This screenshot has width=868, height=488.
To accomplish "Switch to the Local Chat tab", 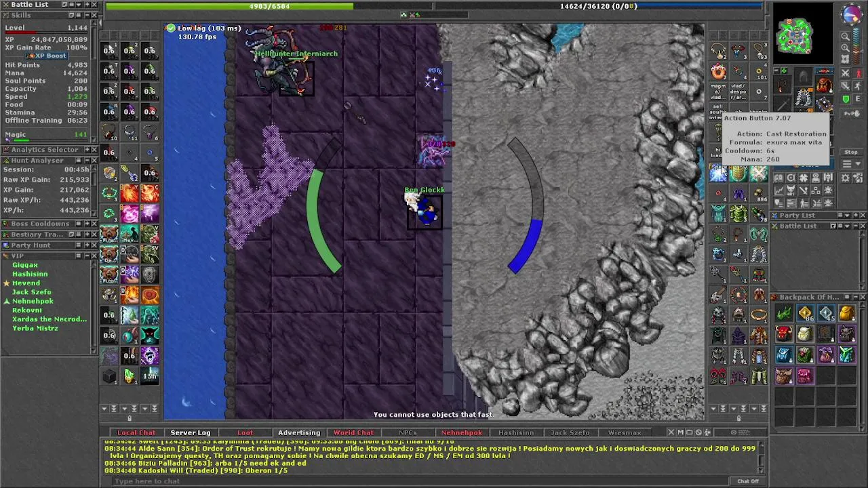I will point(136,432).
